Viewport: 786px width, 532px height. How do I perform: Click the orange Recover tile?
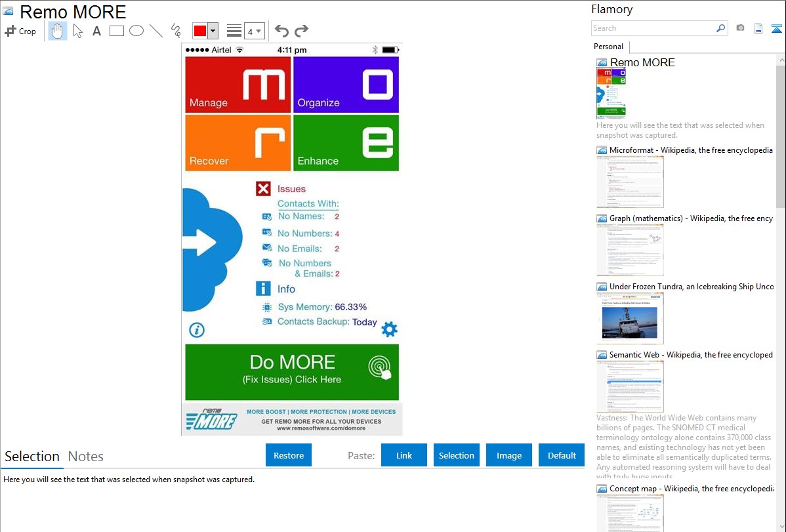click(238, 143)
